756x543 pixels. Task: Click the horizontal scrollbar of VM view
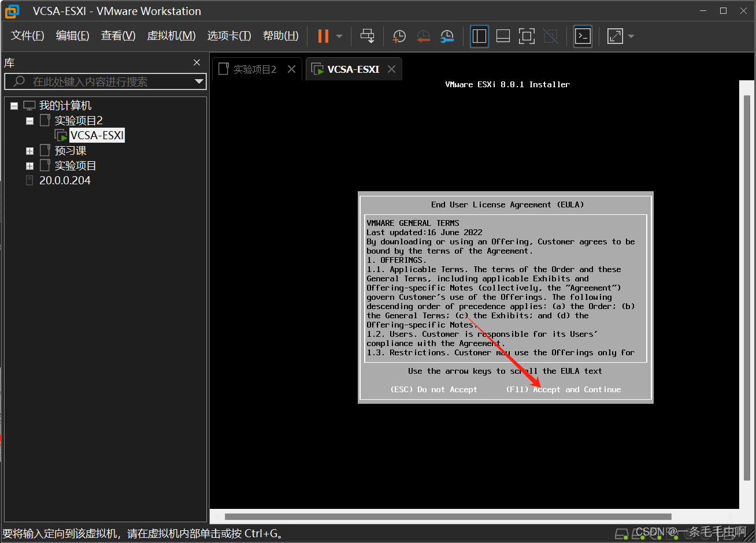pyautogui.click(x=448, y=516)
